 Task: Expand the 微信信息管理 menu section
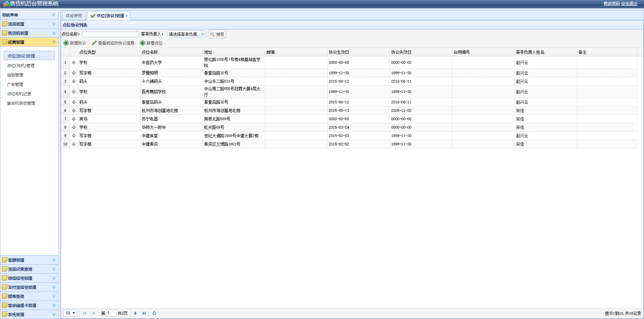pyautogui.click(x=29, y=278)
